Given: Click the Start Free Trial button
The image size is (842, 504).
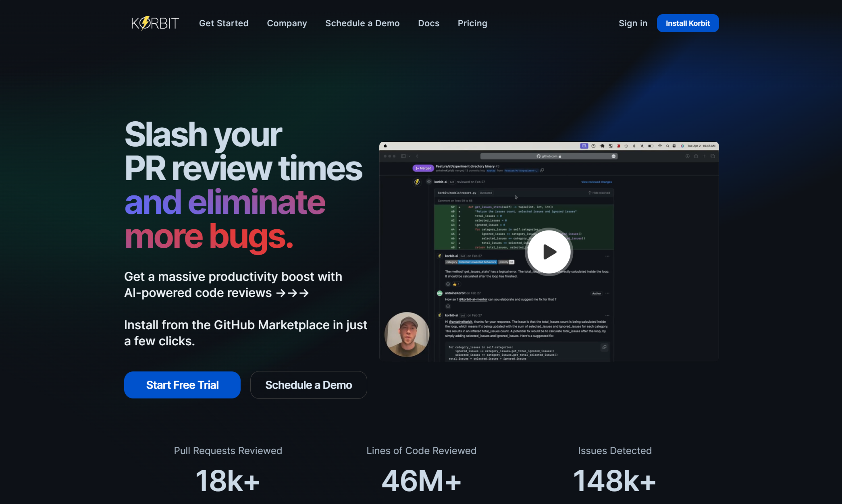Looking at the screenshot, I should [182, 385].
